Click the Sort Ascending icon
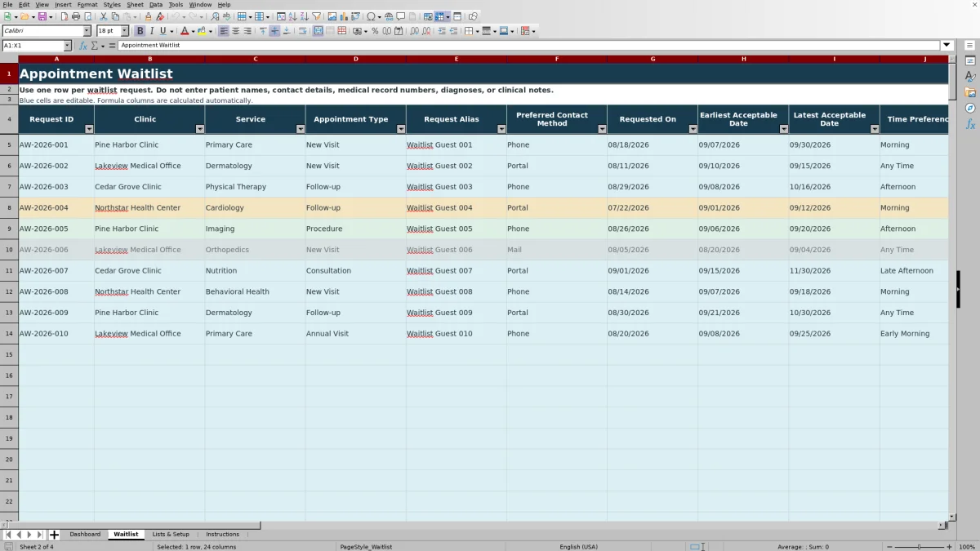980x551 pixels. tap(293, 16)
